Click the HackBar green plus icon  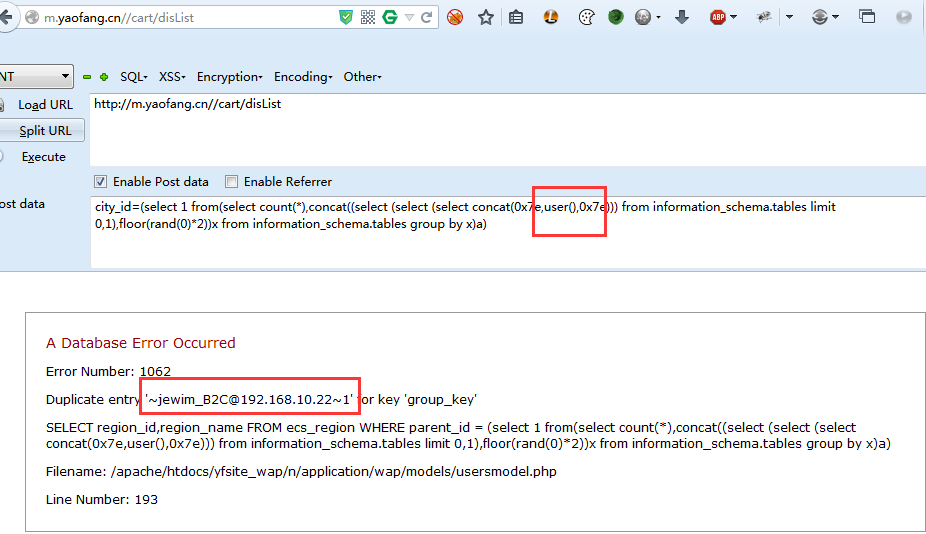click(x=104, y=77)
